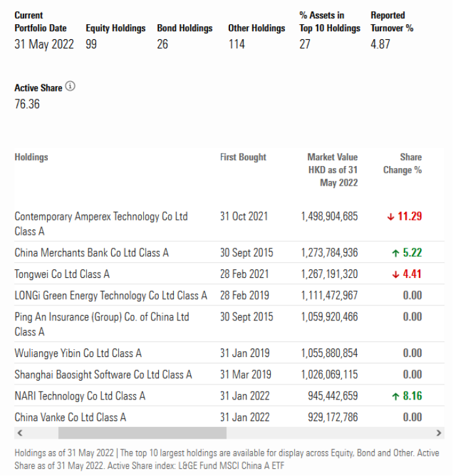Click the First Bought column header

[x=243, y=157]
